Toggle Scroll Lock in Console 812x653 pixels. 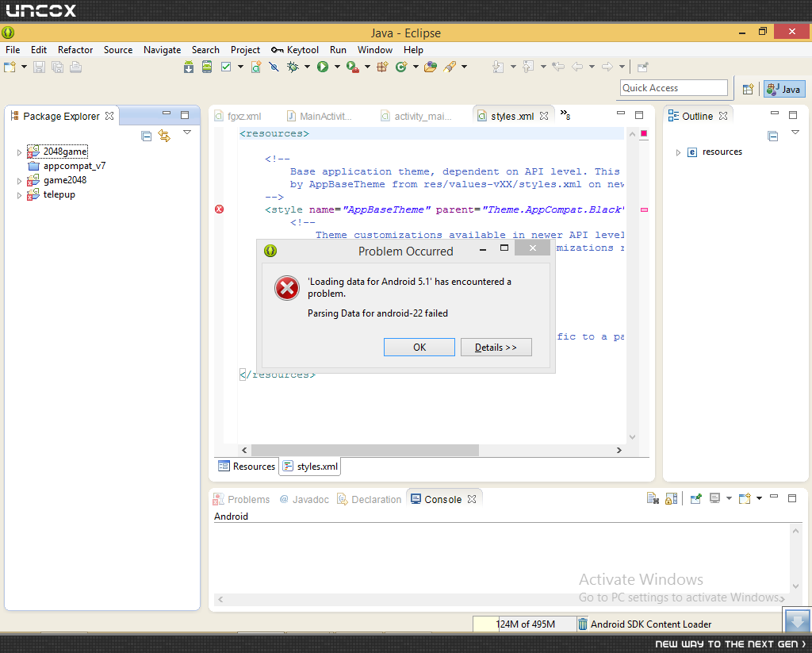pos(671,498)
